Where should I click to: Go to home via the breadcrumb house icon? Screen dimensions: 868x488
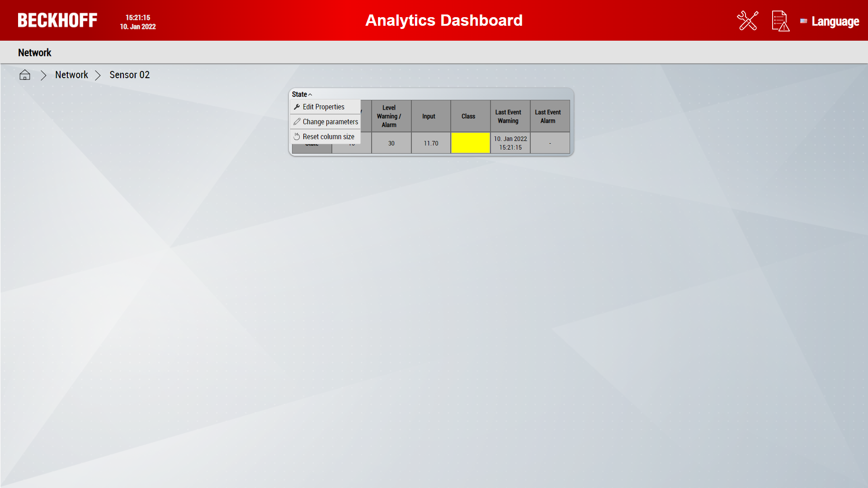[x=25, y=75]
